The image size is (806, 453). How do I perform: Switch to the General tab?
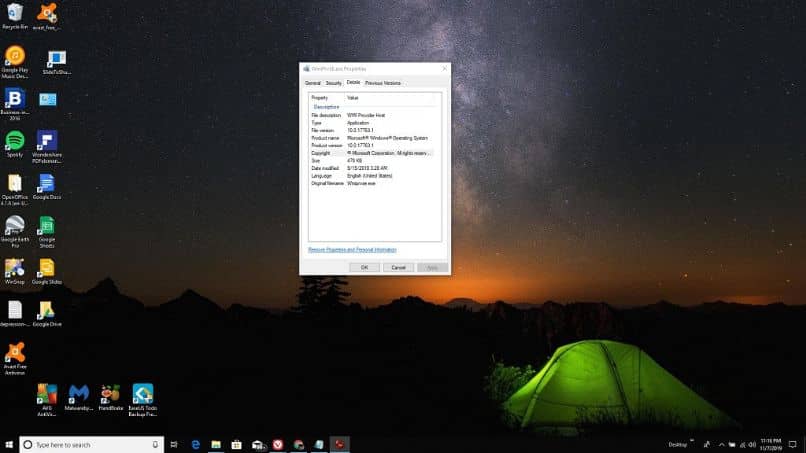pyautogui.click(x=313, y=83)
